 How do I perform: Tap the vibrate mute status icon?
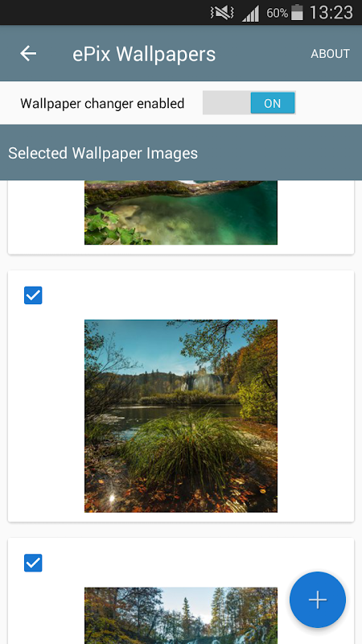[x=222, y=13]
